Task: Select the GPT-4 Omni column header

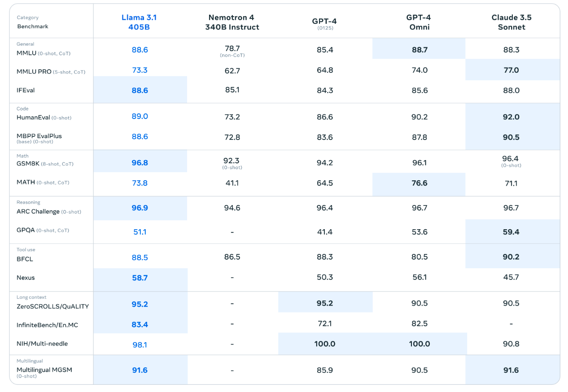Action: coord(419,22)
